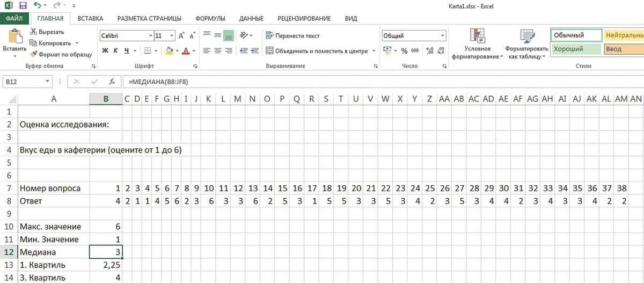The width and height of the screenshot is (644, 283).
Task: Open the Calibri font name dropdown
Action: point(150,36)
